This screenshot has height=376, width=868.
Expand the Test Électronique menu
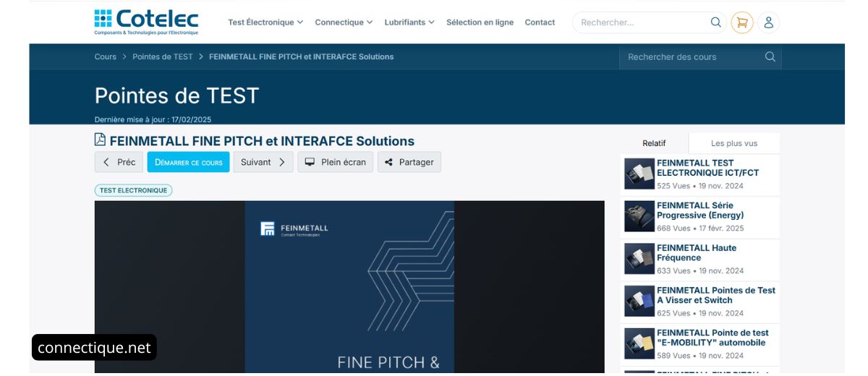pos(265,22)
